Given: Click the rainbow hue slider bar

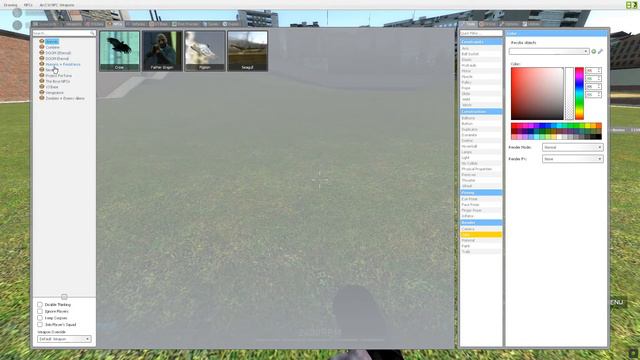Looking at the screenshot, I should point(580,93).
